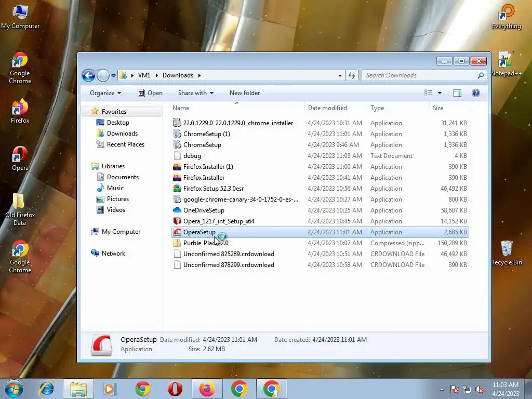Viewport: 532px width, 399px height.
Task: Select Downloads under Favorites
Action: 122,134
